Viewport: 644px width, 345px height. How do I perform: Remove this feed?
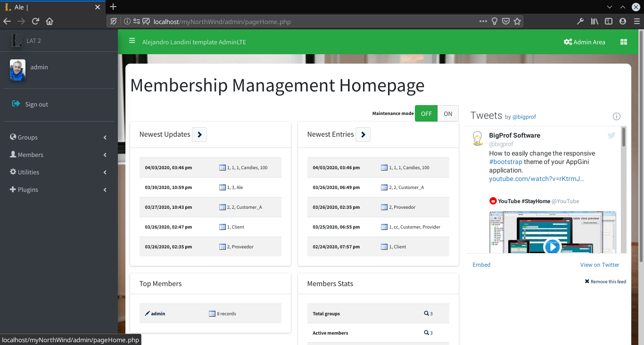[605, 281]
